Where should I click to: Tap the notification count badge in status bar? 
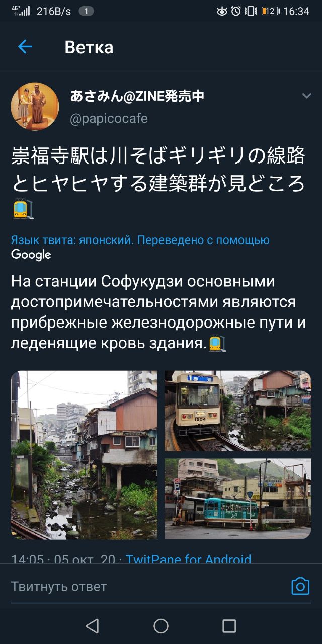click(86, 11)
